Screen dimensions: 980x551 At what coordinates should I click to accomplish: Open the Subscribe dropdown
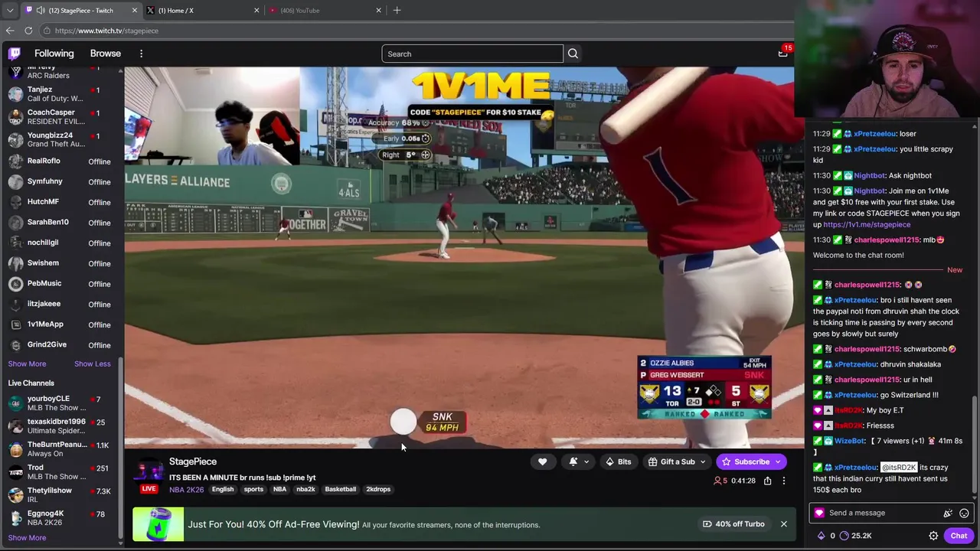tap(752, 461)
